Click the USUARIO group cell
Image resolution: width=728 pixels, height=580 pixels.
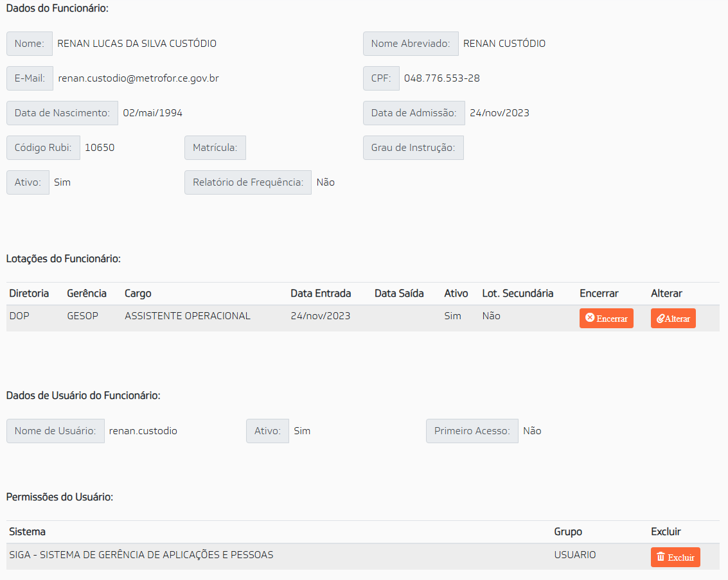pos(575,555)
